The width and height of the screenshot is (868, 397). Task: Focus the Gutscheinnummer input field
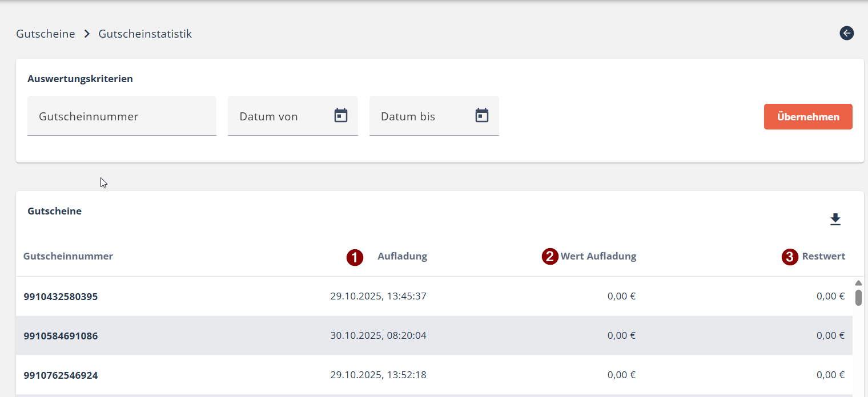[122, 116]
